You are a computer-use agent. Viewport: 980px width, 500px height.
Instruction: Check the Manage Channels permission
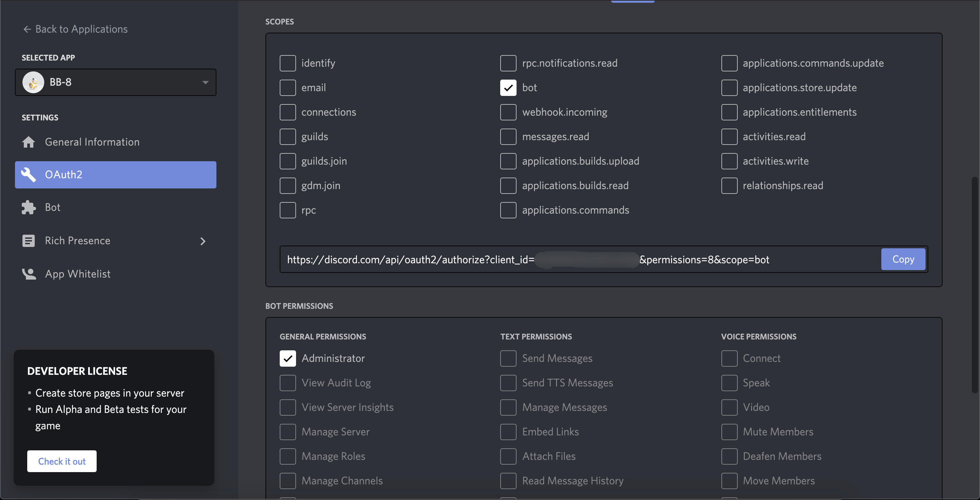point(288,481)
